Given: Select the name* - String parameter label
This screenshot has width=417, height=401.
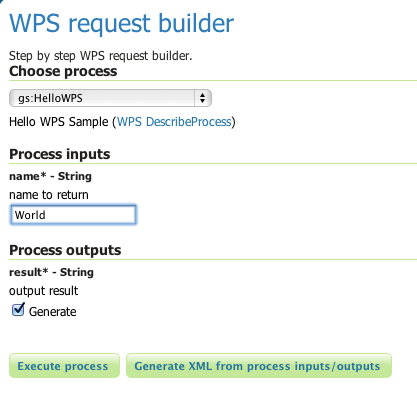Looking at the screenshot, I should pos(50,176).
